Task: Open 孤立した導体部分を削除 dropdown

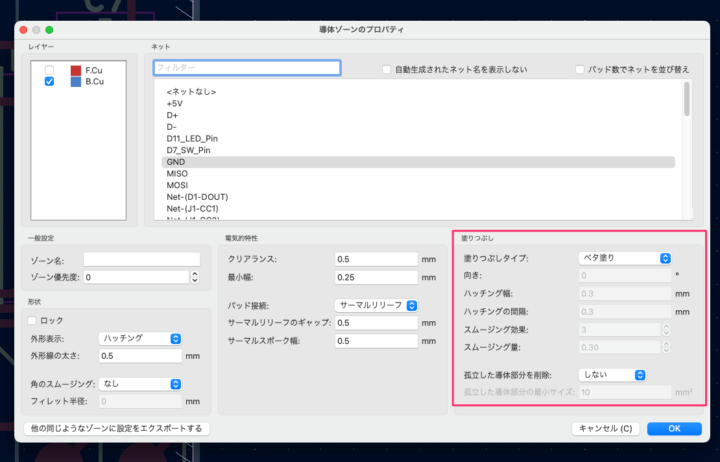Action: 610,375
